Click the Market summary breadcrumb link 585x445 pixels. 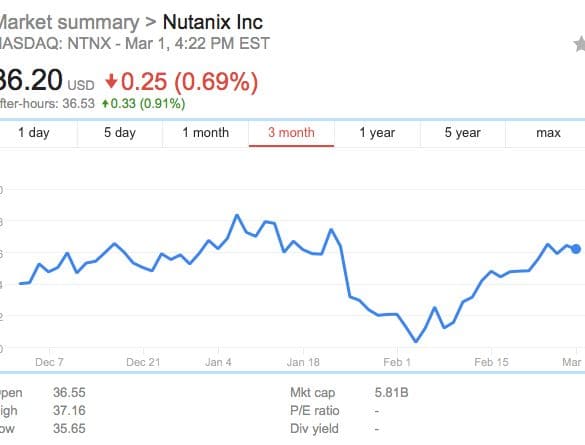[69, 22]
